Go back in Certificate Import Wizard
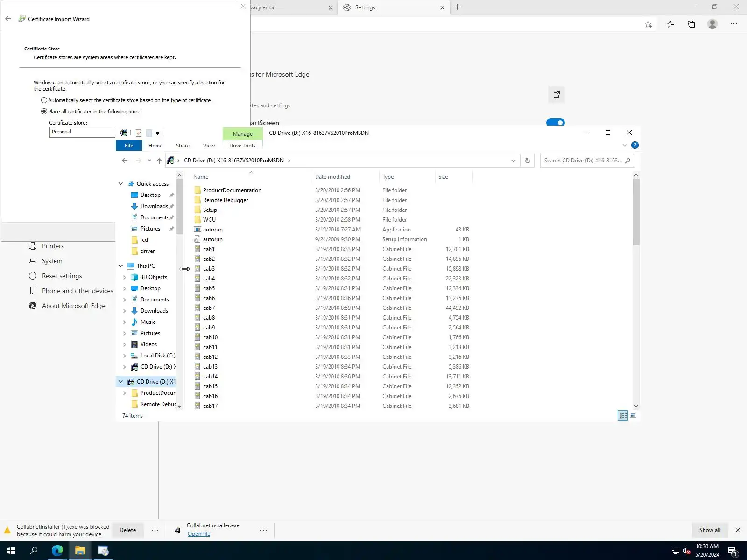Screen dimensions: 747x560 point(8,19)
